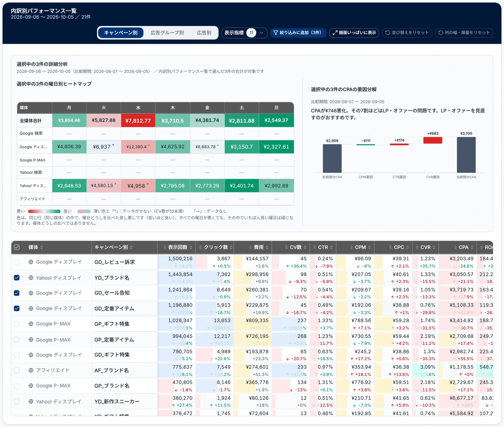Switch to キャンペーン別 tab
504x427 pixels.
pos(121,33)
